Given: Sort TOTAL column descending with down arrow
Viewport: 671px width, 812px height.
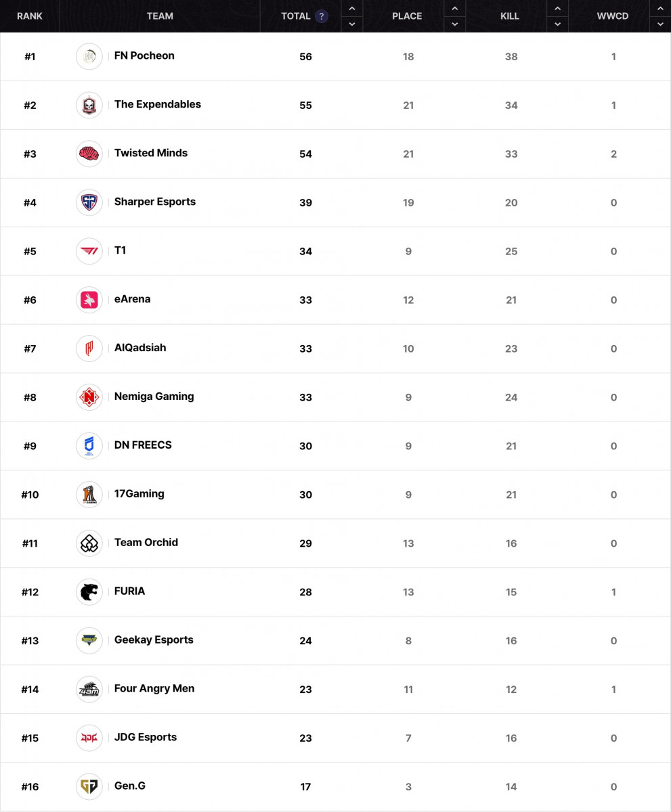Looking at the screenshot, I should tap(351, 24).
